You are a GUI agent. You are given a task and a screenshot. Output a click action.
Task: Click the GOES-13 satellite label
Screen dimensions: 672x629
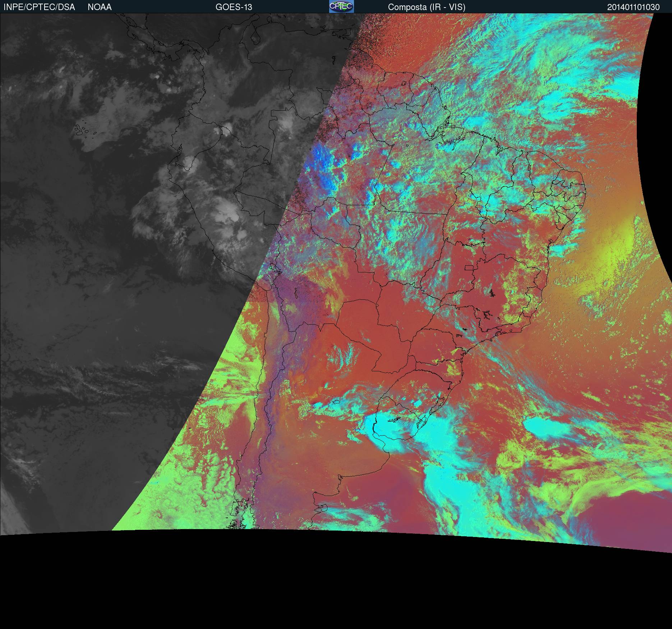[x=234, y=7]
